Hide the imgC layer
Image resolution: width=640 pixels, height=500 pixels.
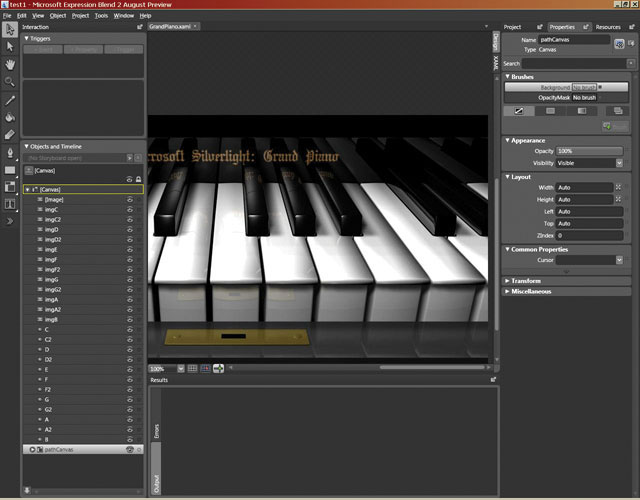click(x=130, y=209)
